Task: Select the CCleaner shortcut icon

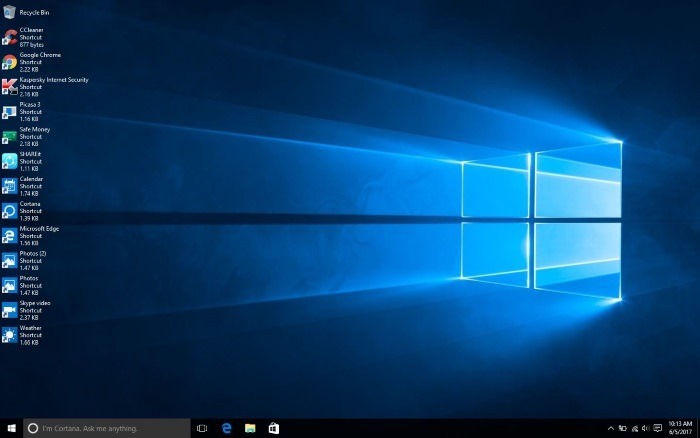Action: [x=9, y=37]
